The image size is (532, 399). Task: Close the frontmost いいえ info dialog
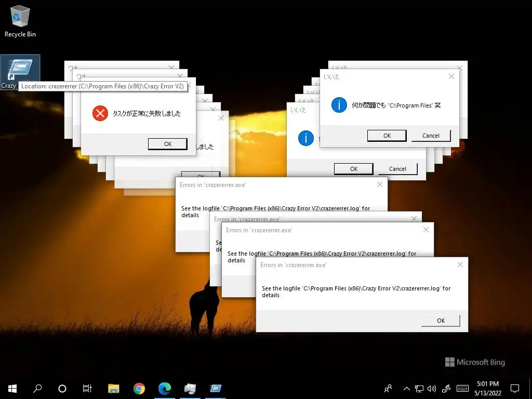point(451,77)
